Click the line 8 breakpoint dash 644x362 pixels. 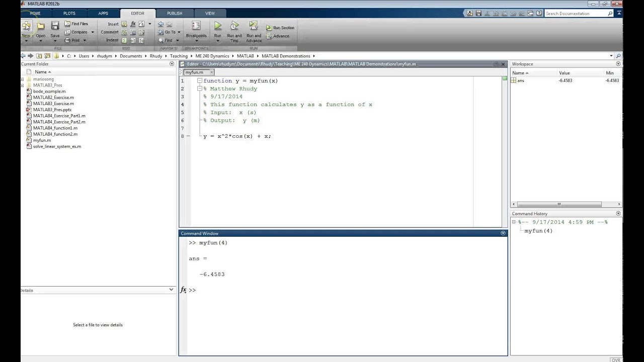click(x=188, y=136)
